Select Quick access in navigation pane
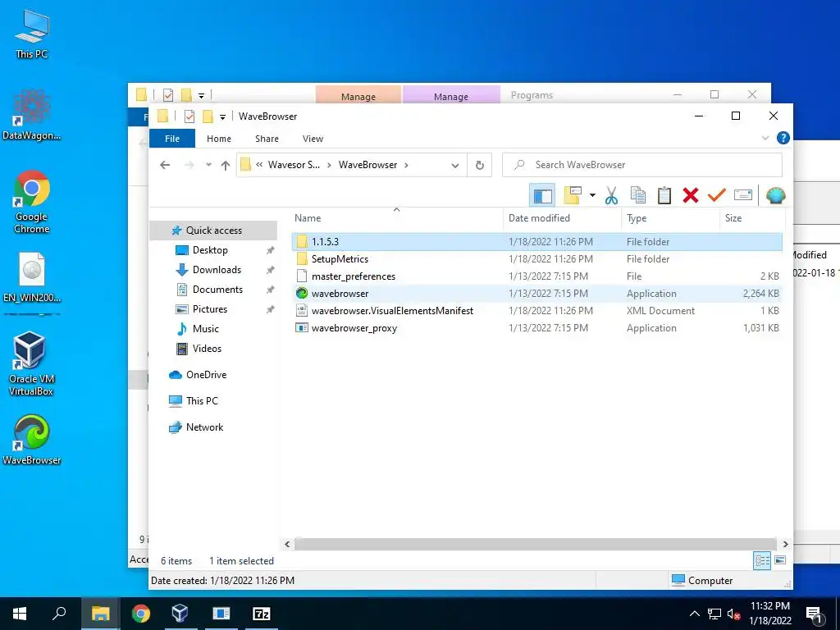Screen dimensions: 840x630 (x=214, y=231)
